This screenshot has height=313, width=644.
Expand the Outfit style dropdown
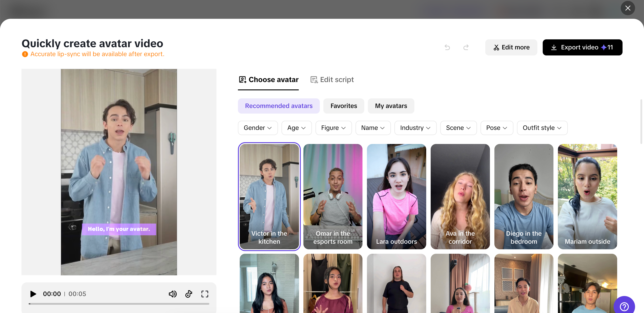click(x=542, y=128)
